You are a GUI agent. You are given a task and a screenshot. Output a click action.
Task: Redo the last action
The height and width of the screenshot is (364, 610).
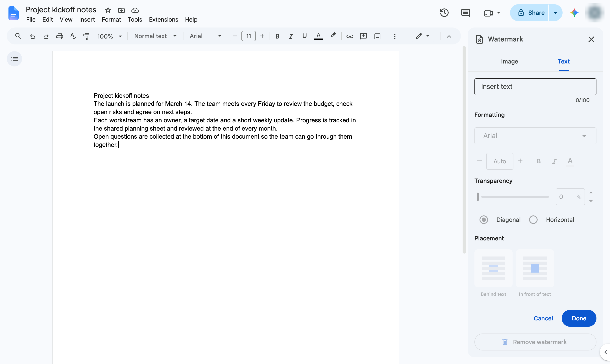point(46,37)
